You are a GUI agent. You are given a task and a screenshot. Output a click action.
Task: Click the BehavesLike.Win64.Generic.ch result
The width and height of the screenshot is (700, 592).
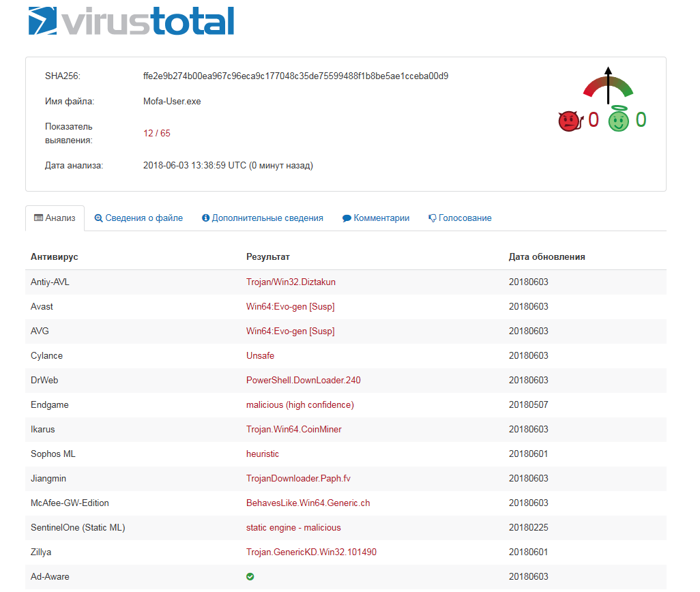click(308, 503)
